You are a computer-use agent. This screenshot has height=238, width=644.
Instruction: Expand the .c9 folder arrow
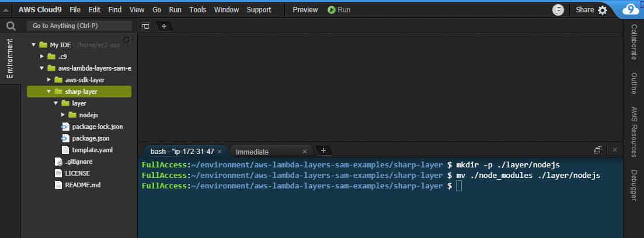coord(42,56)
